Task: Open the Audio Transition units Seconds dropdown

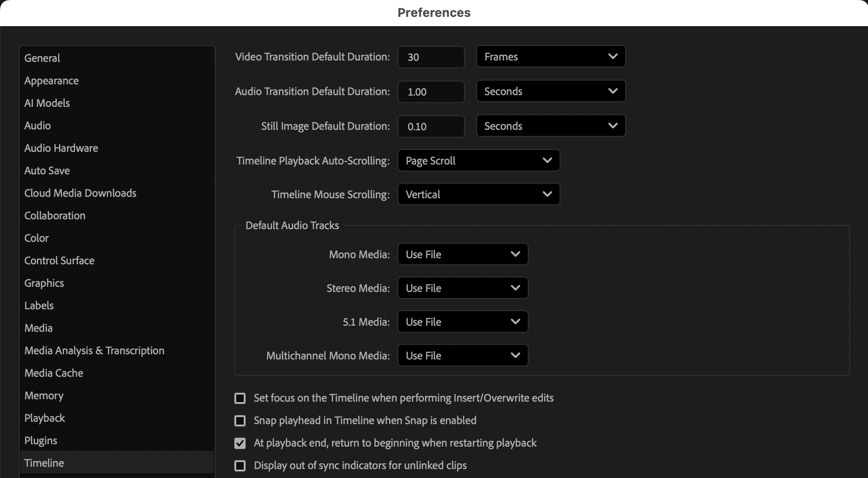Action: pos(551,91)
